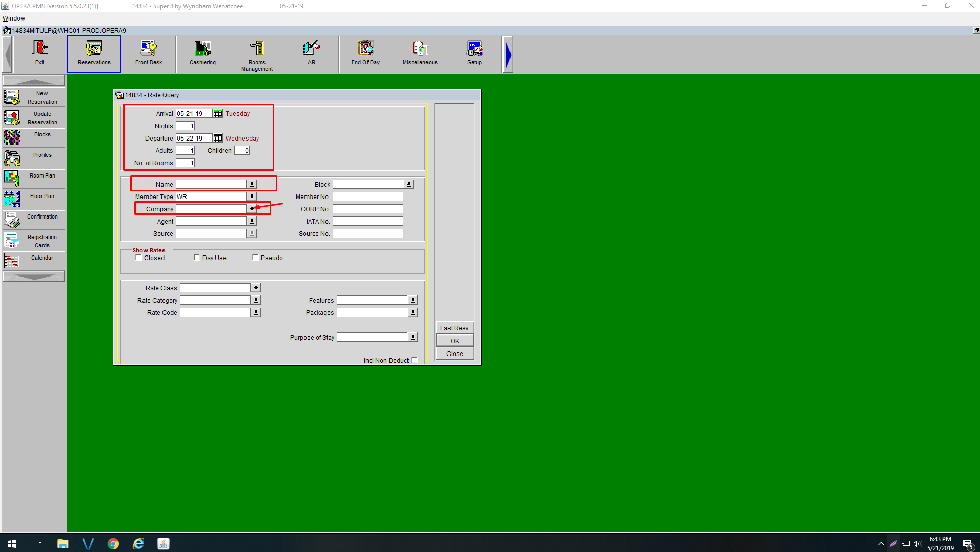Click into the Name input field
Viewport: 980px width, 552px height.
pyautogui.click(x=211, y=185)
